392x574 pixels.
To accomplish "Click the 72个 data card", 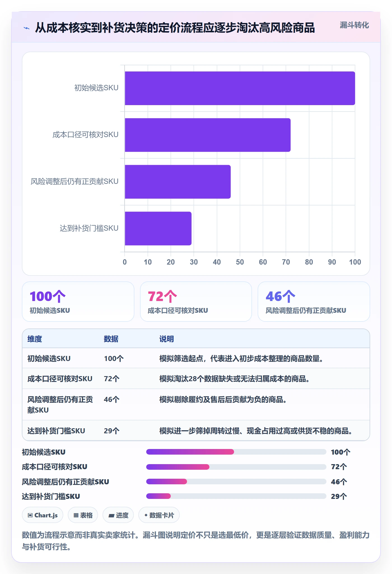I will coord(196,302).
